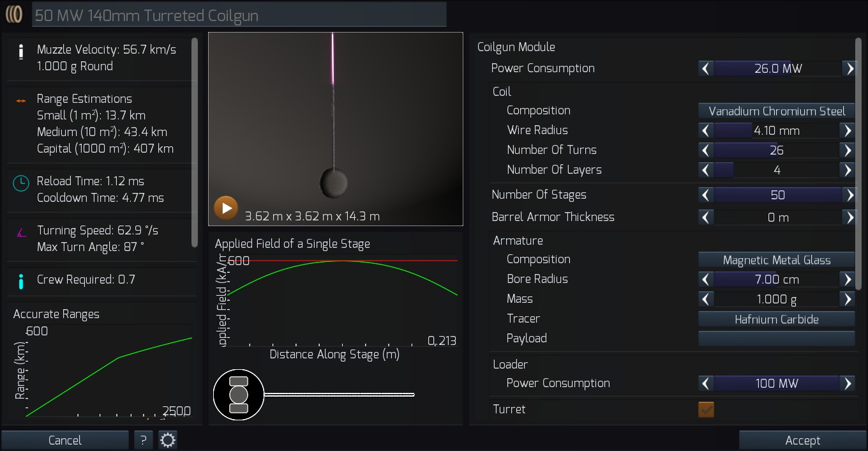Increase Bore Radius with the right arrow
The image size is (868, 451).
point(848,279)
